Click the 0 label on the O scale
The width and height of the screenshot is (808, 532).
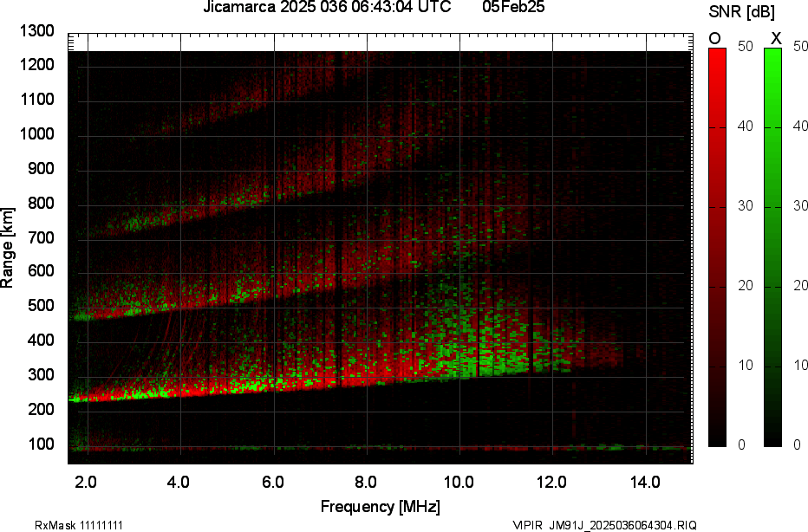(x=741, y=444)
